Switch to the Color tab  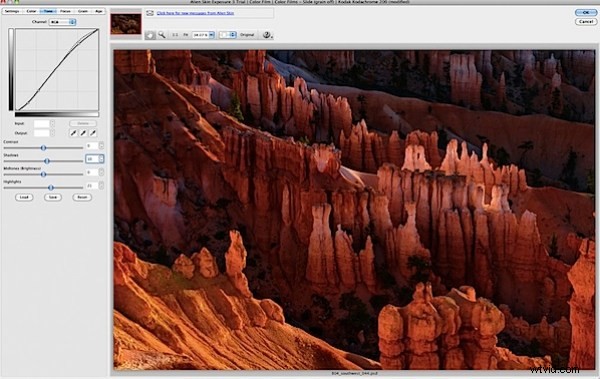[x=31, y=11]
